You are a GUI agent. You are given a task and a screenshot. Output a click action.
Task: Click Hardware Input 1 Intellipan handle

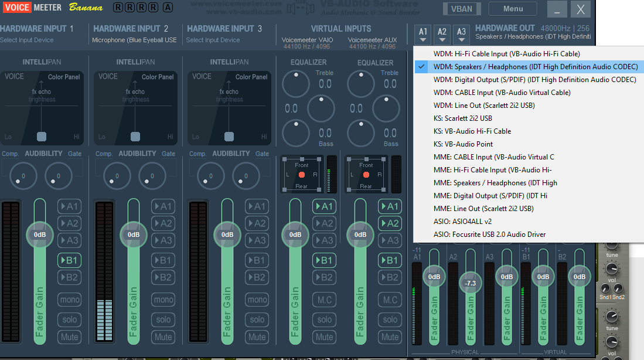(x=42, y=137)
